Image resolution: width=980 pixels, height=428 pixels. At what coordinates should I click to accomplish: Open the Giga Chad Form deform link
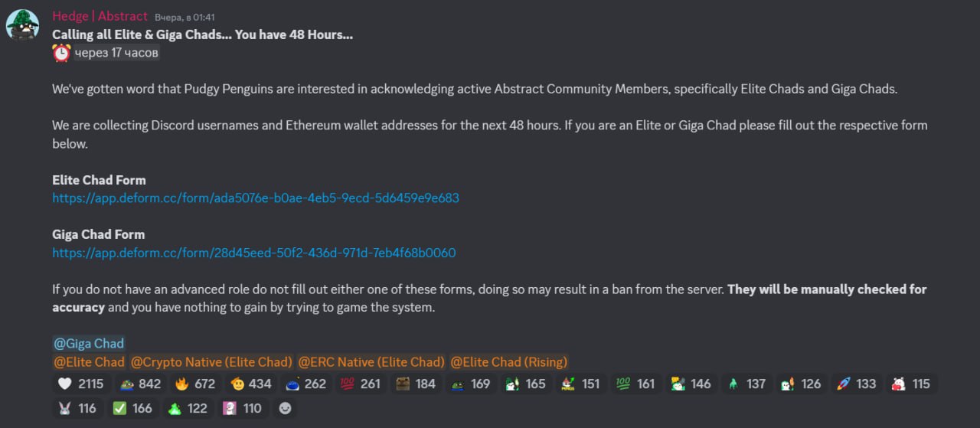pyautogui.click(x=254, y=253)
